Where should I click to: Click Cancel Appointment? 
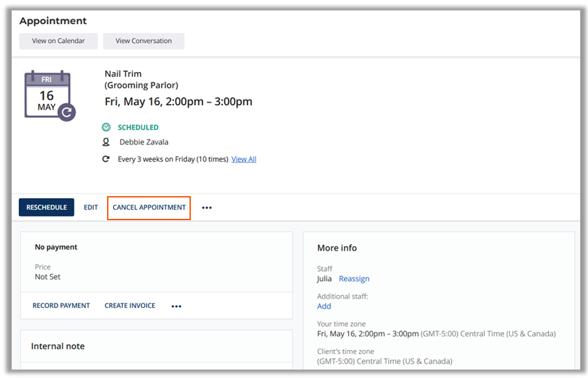coord(149,208)
